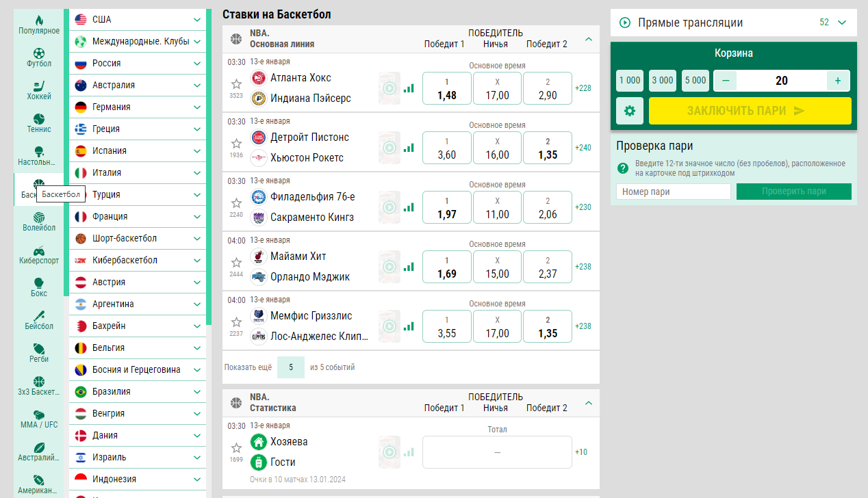Click the help icon in Проверка пари
The width and height of the screenshot is (868, 498).
623,168
